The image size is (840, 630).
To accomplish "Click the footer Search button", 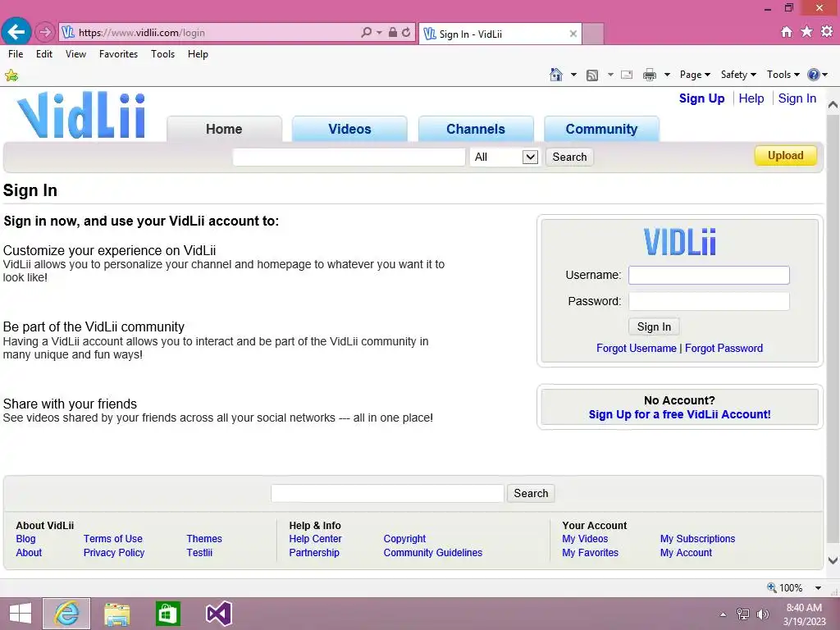I will [531, 493].
